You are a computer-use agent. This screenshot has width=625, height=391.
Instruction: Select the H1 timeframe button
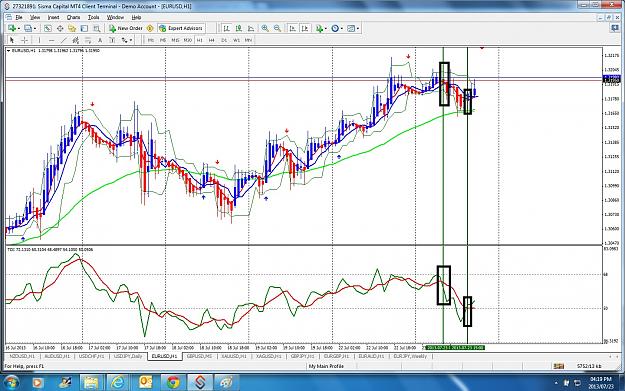pyautogui.click(x=200, y=40)
